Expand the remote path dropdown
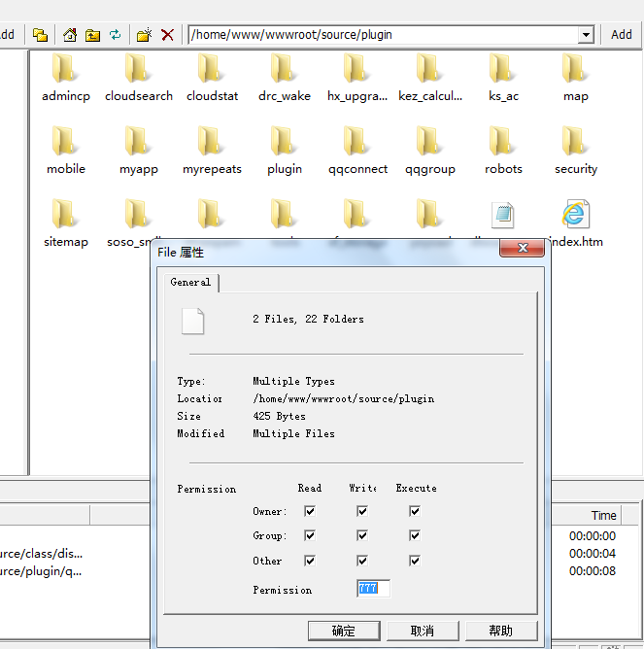This screenshot has width=644, height=649. (x=586, y=35)
